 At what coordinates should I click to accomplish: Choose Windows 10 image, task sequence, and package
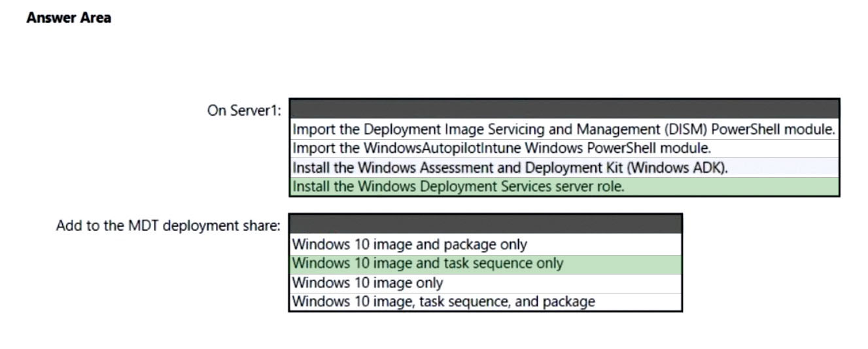coord(485,301)
